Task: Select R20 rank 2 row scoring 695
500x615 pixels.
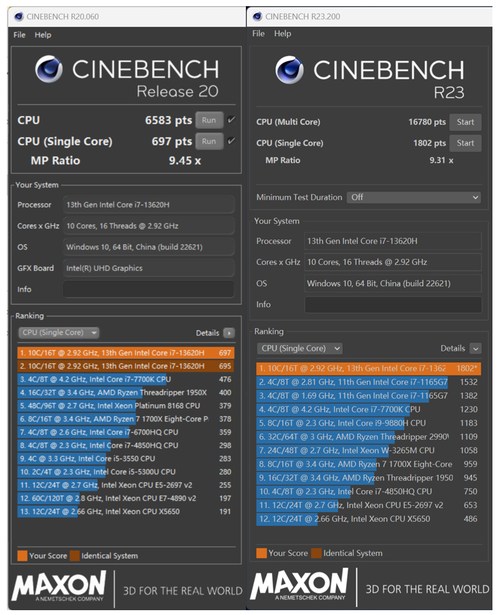Action: point(126,366)
